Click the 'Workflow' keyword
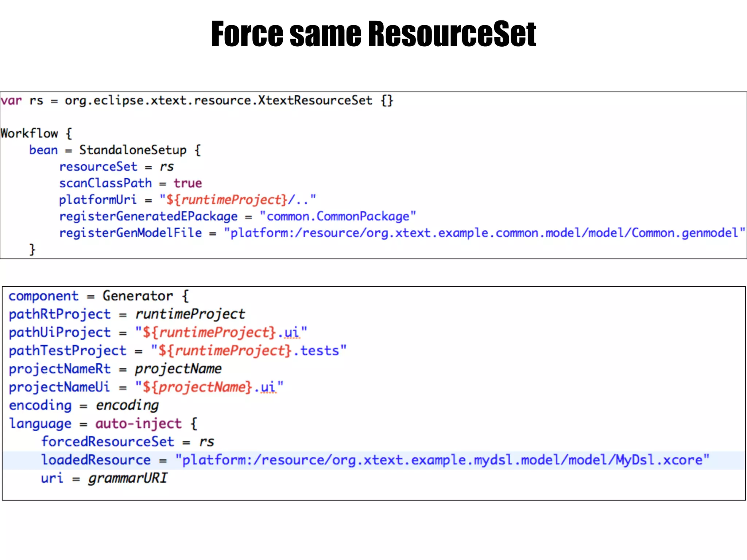The height and width of the screenshot is (560, 747). click(29, 133)
